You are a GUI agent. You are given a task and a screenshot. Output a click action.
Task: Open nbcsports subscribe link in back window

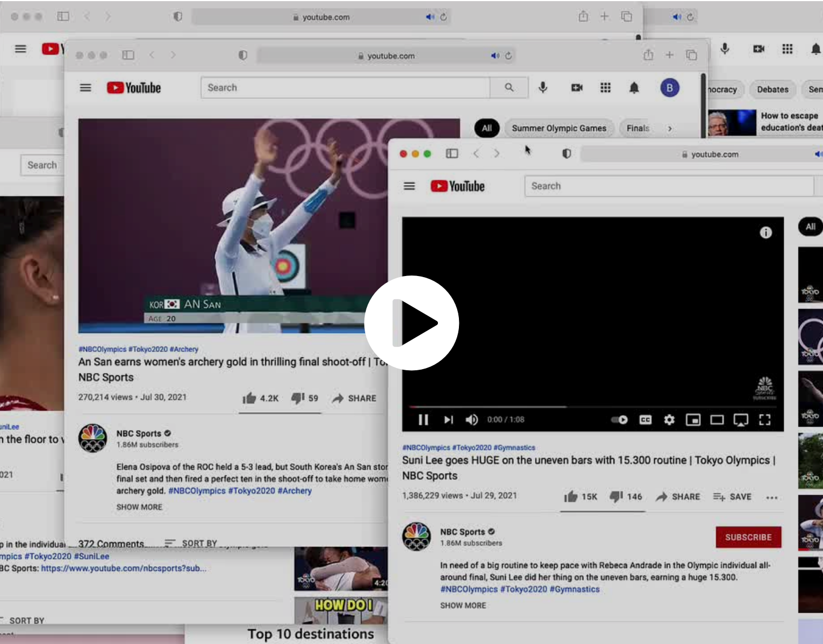click(x=124, y=568)
